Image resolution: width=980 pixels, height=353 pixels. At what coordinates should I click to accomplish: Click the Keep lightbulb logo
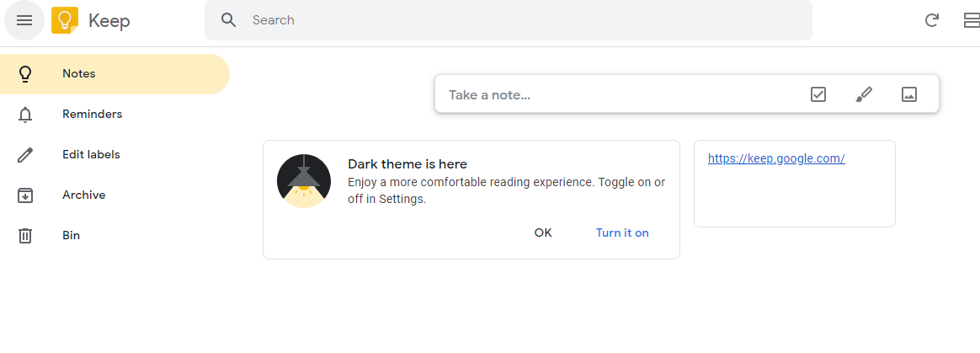click(x=65, y=20)
